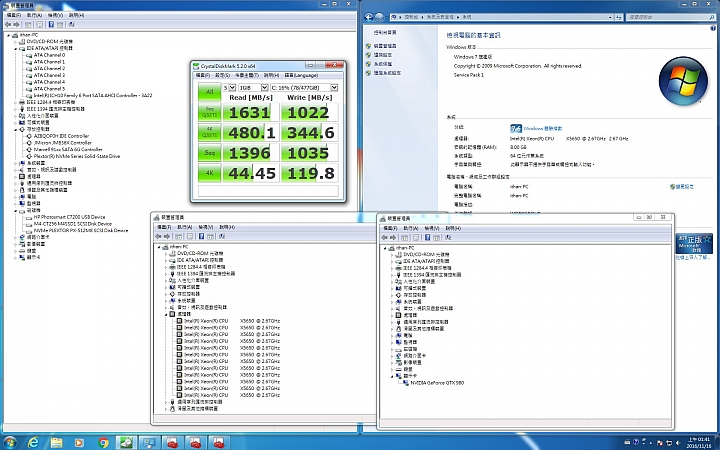Collapse the IDE ATA/ATAPI controllers node
Viewport: 720px width, 450px height.
pyautogui.click(x=16, y=48)
